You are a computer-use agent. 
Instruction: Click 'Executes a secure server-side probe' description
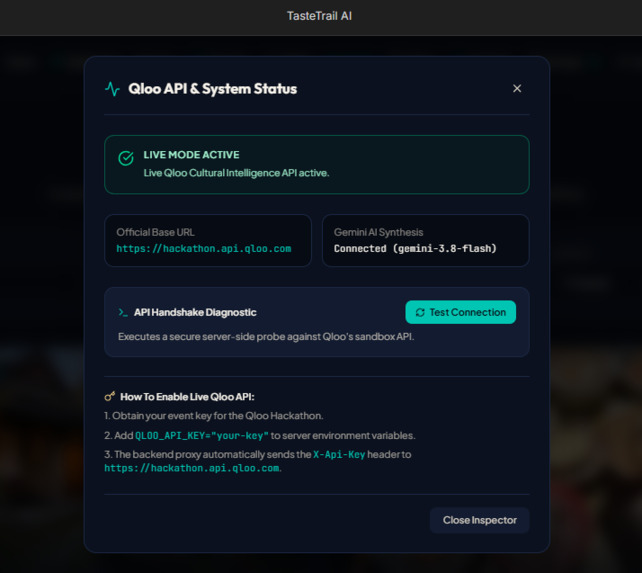coord(266,337)
